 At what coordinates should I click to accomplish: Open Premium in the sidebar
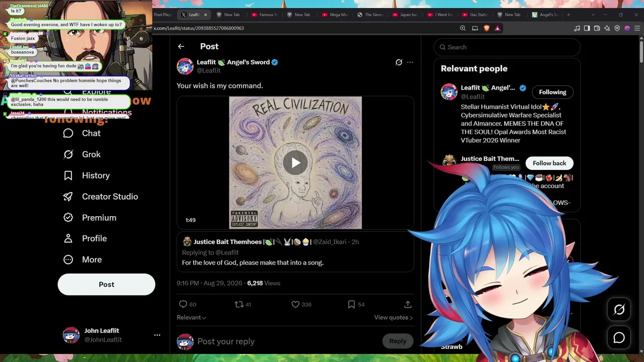(90, 218)
